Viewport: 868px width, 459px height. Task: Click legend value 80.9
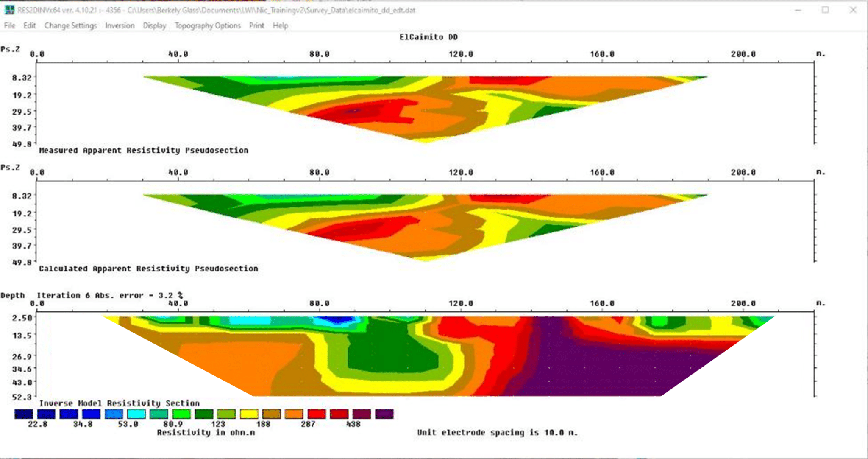173,424
